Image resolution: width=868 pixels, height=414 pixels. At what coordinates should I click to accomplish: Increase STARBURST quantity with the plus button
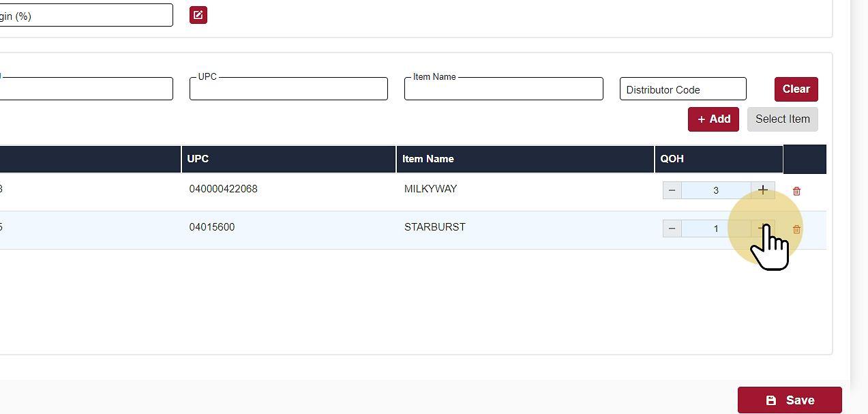pos(762,228)
